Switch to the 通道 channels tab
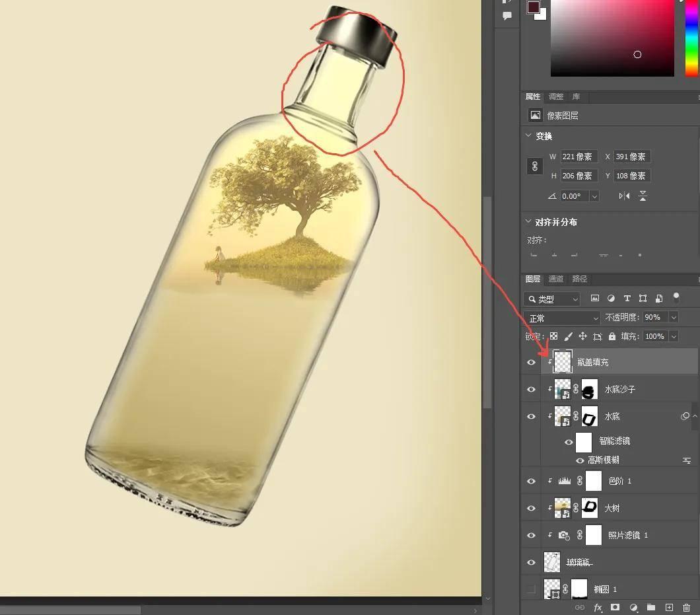The height and width of the screenshot is (615, 700). point(556,279)
